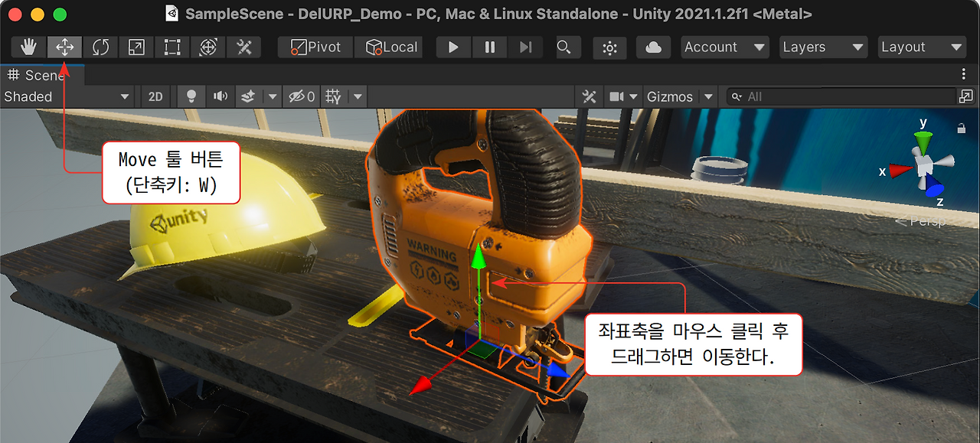The height and width of the screenshot is (443, 980).
Task: Toggle scene effects (skybox, fog)
Action: (247, 96)
